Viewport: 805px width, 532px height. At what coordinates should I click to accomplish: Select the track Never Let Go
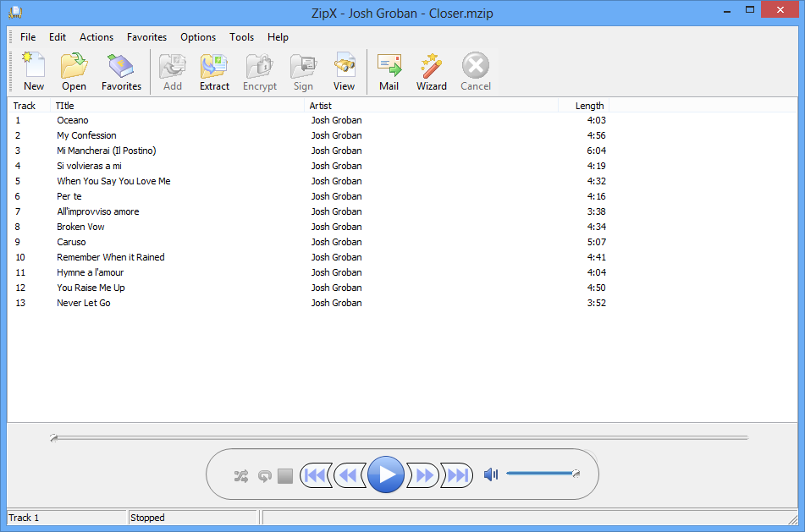[x=83, y=303]
